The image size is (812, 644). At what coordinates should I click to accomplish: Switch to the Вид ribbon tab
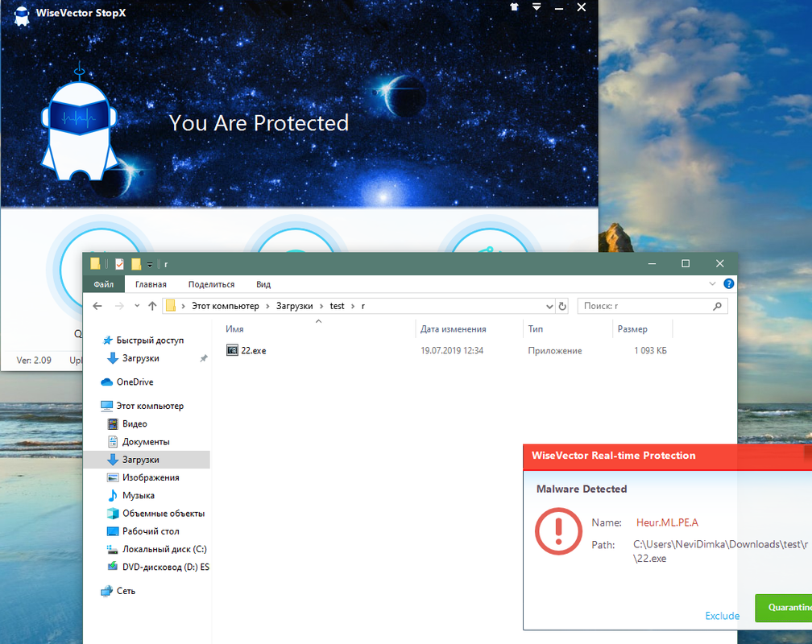[x=263, y=284]
